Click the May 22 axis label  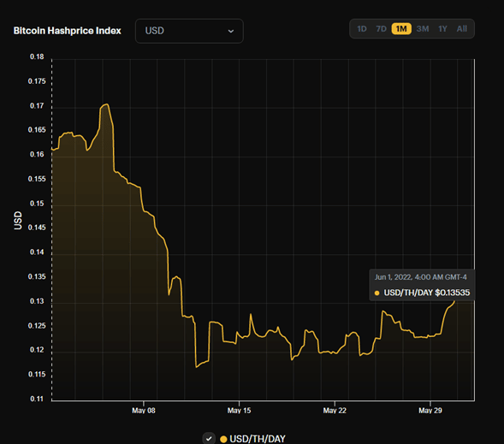[x=335, y=411]
